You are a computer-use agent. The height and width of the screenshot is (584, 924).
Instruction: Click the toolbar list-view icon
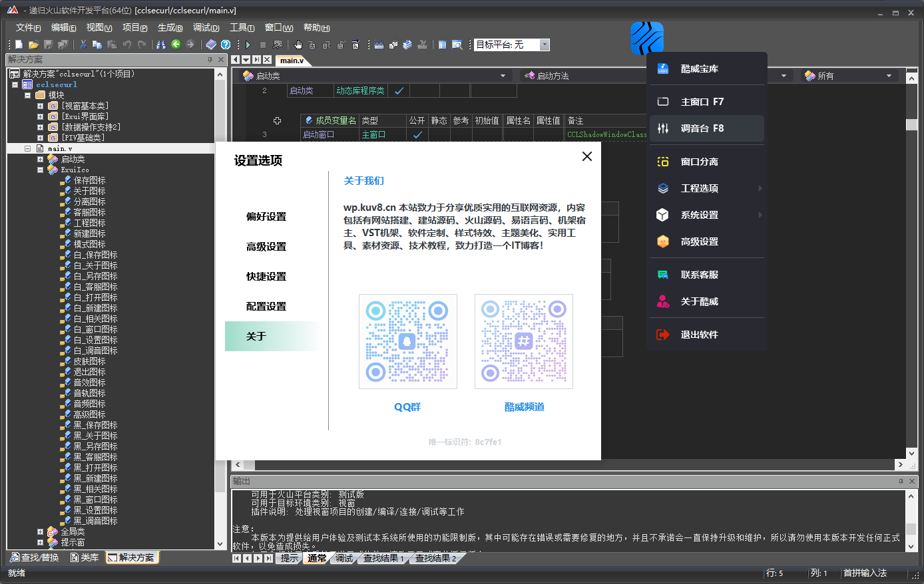(x=443, y=45)
